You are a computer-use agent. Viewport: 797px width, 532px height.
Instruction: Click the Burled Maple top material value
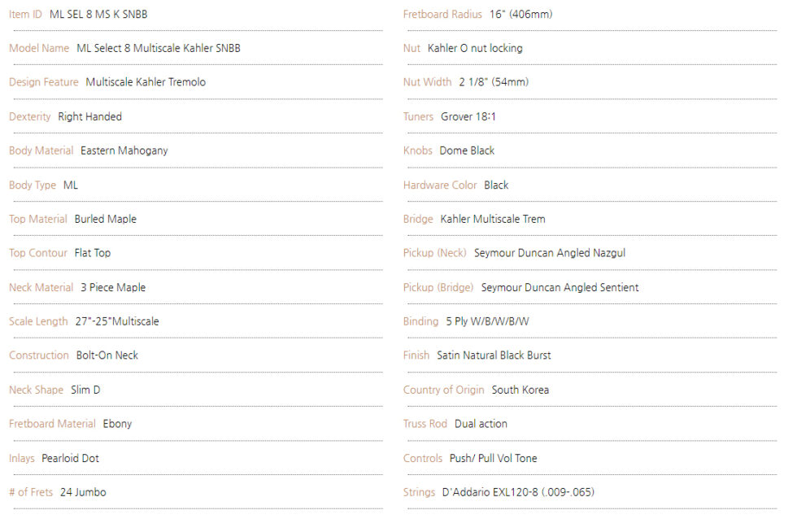pos(106,219)
